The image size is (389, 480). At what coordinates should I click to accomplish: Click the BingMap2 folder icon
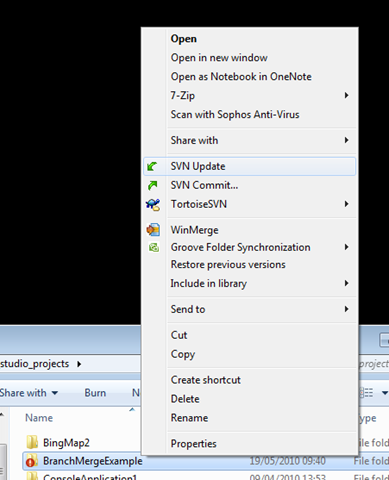32,442
